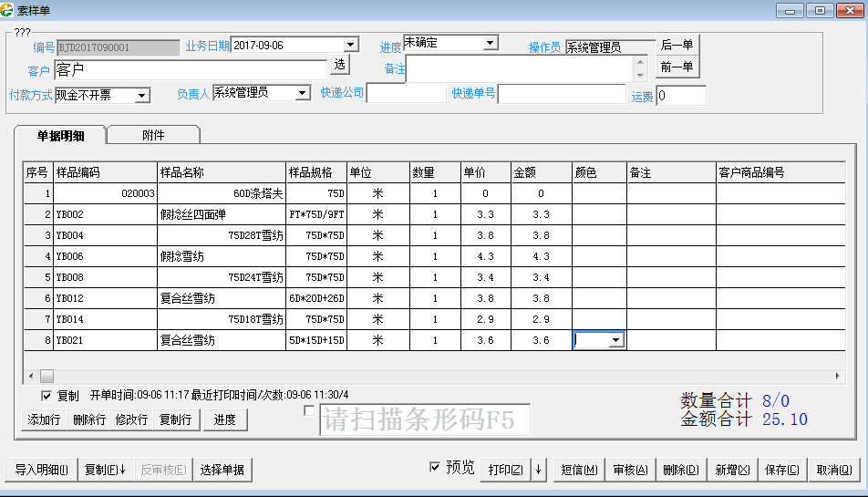The height and width of the screenshot is (497, 868).
Task: Click the 备注 field scroll down arrow
Action: (640, 76)
